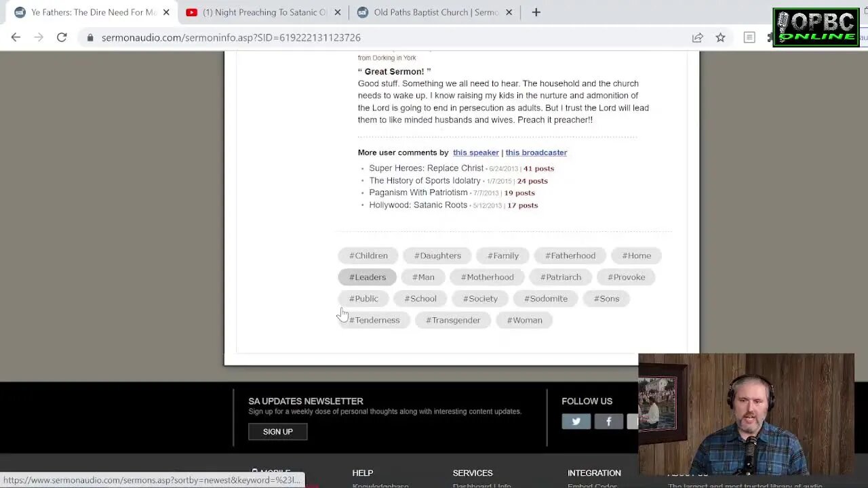
Task: Close the Ye Fathers sermon tab
Action: coord(166,12)
